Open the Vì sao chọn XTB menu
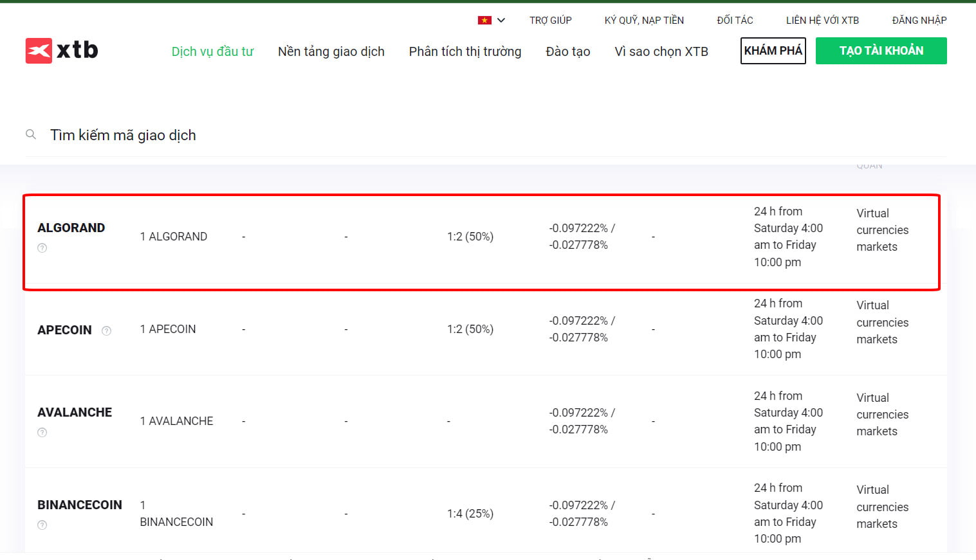The image size is (976, 560). pos(661,51)
